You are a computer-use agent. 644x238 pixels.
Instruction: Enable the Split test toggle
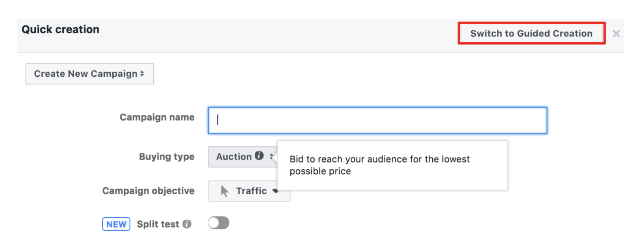pos(219,223)
